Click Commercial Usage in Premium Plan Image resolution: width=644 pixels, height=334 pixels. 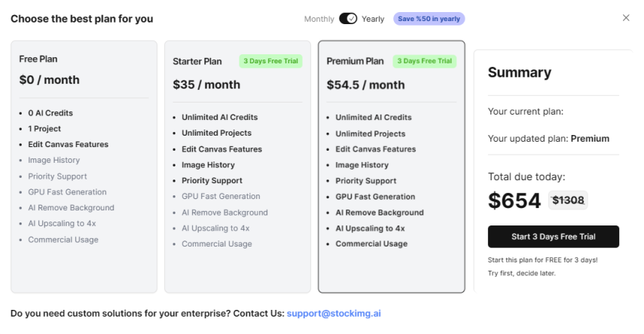click(371, 244)
